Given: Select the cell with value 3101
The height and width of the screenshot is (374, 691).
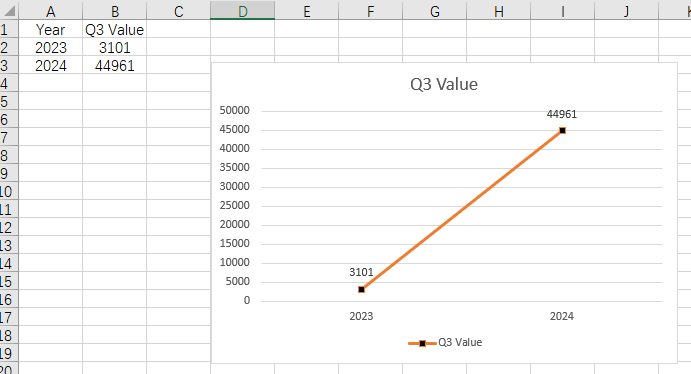Looking at the screenshot, I should coord(115,47).
